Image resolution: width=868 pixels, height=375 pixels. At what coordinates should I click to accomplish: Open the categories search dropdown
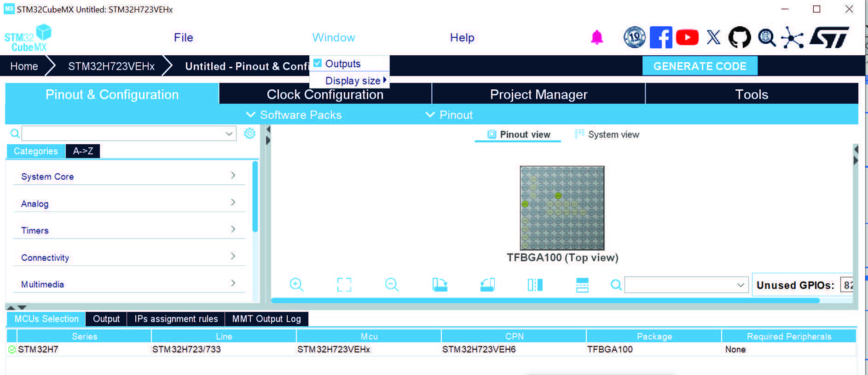229,134
